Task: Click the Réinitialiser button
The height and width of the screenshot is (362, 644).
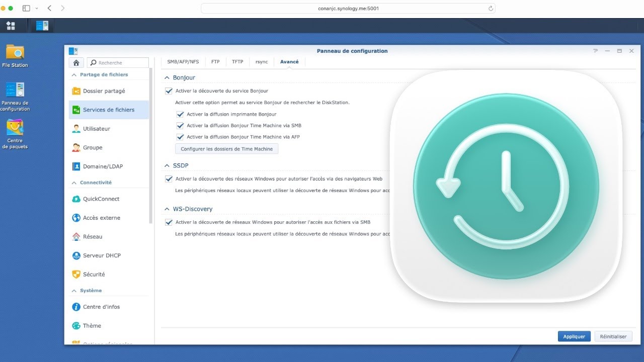Action: 613,336
